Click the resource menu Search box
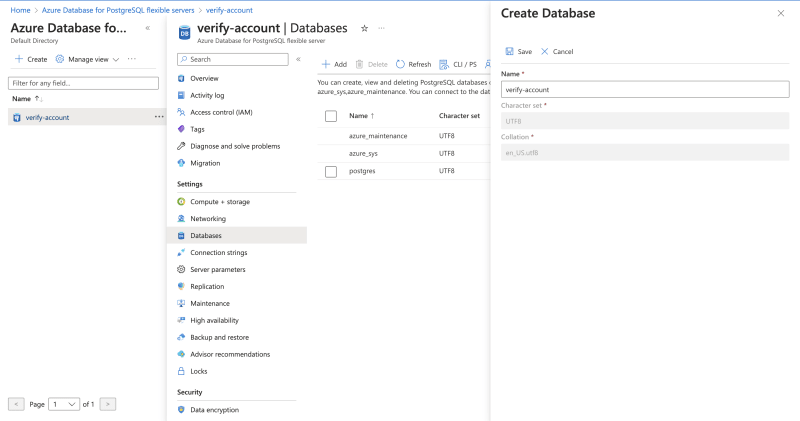Screen dimensions: 800x421 (x=233, y=59)
